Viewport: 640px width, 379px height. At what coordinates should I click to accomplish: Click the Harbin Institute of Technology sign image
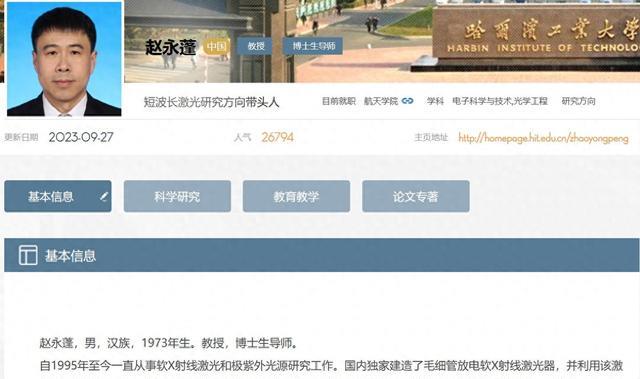(536, 36)
